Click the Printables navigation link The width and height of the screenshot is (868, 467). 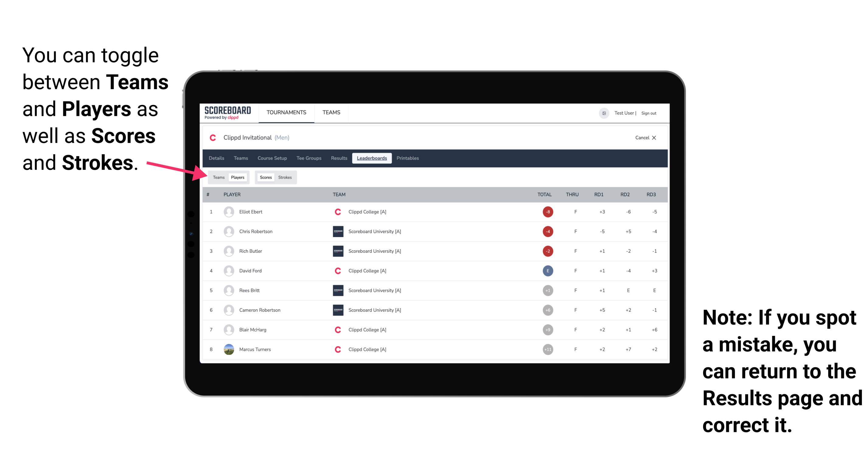(408, 158)
